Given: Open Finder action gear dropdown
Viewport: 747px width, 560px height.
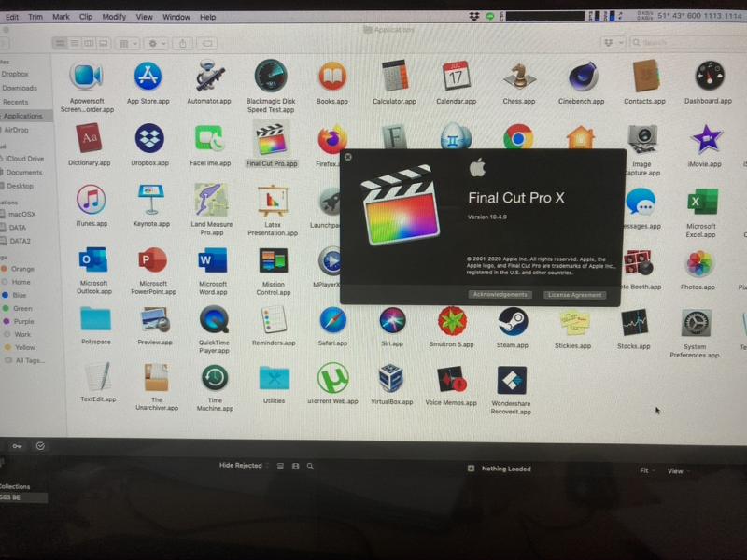Looking at the screenshot, I should tap(157, 43).
